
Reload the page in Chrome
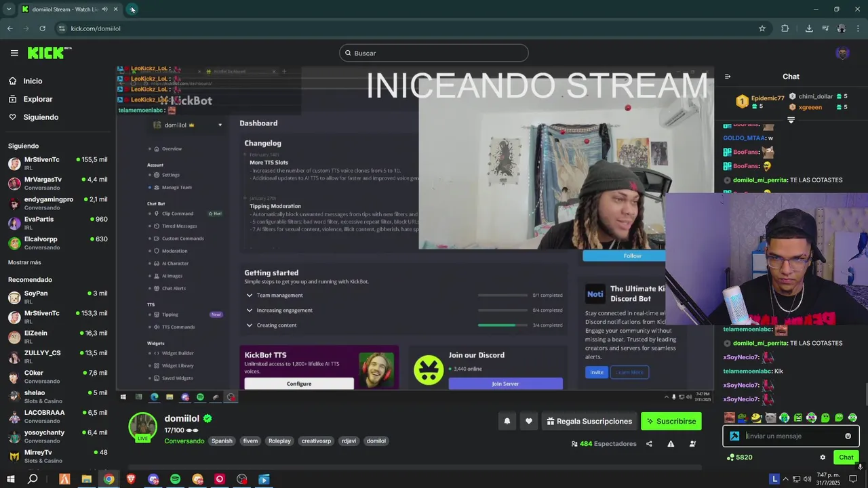42,28
